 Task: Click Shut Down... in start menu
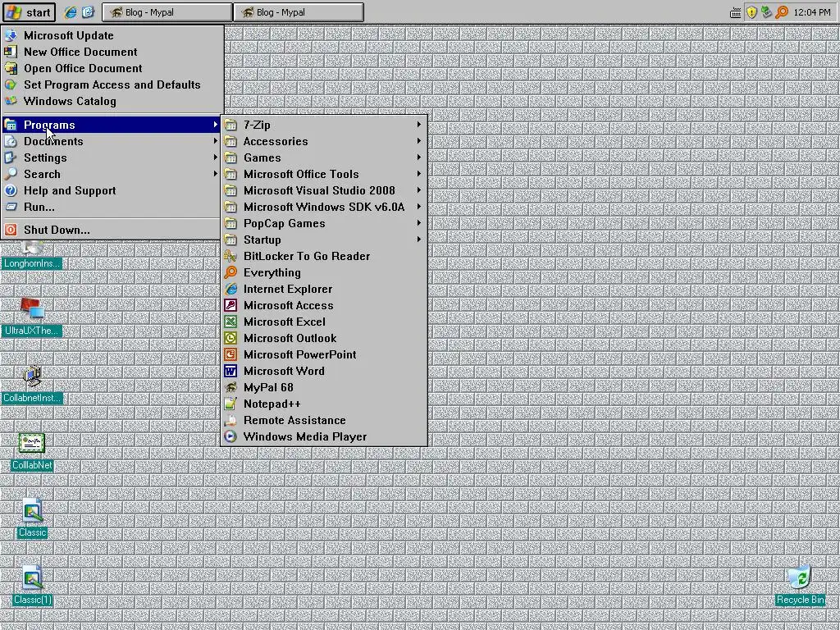click(x=112, y=230)
